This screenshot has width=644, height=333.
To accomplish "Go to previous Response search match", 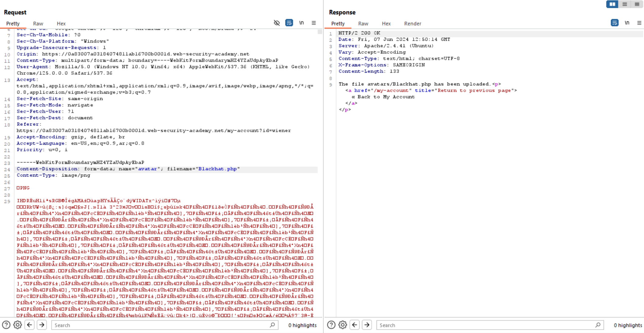I will pyautogui.click(x=355, y=325).
